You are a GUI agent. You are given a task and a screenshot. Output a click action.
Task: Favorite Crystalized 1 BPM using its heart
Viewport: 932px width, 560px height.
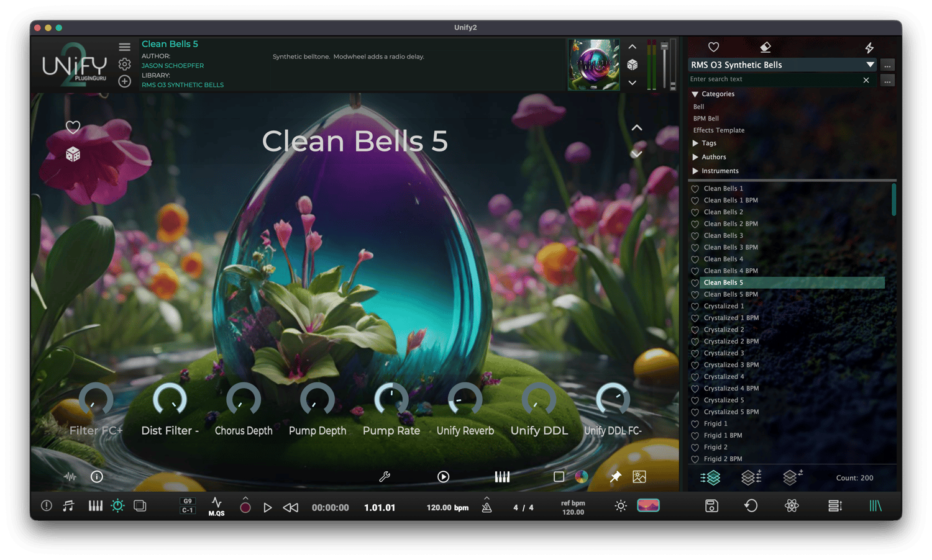click(695, 318)
